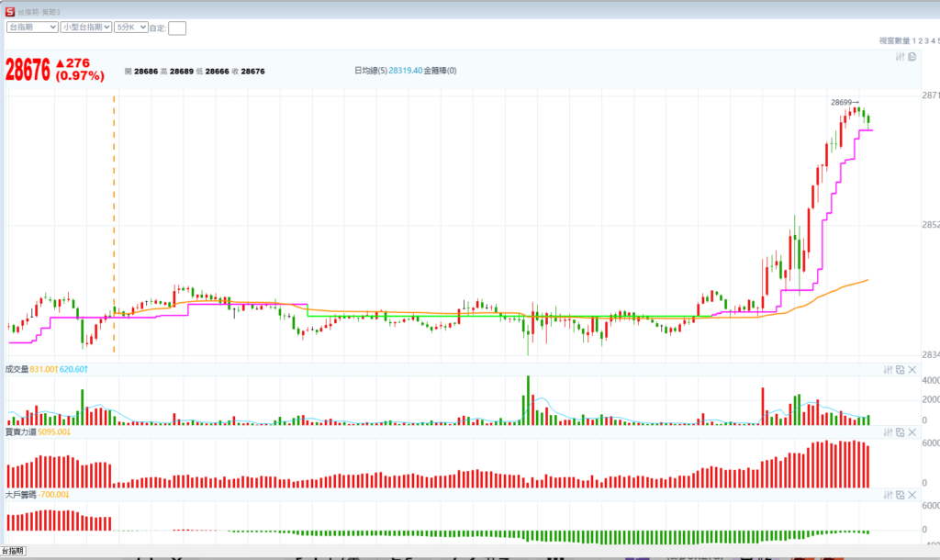Close the 成交量 volume panel
940x560 pixels.
912,369
